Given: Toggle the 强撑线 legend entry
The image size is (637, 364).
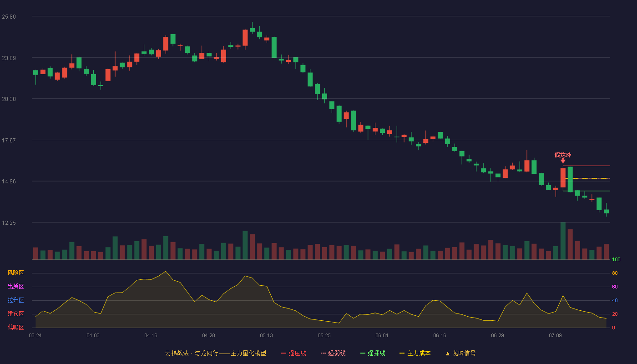Looking at the screenshot, I should pos(373,354).
